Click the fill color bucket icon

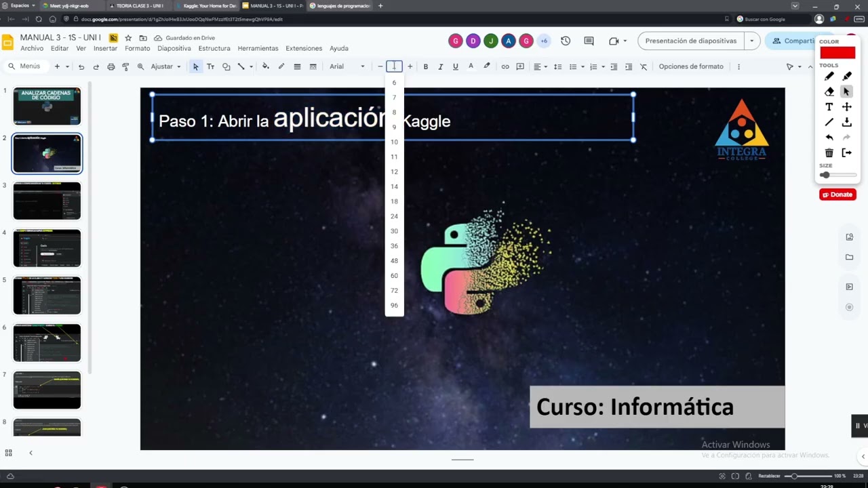tap(265, 66)
